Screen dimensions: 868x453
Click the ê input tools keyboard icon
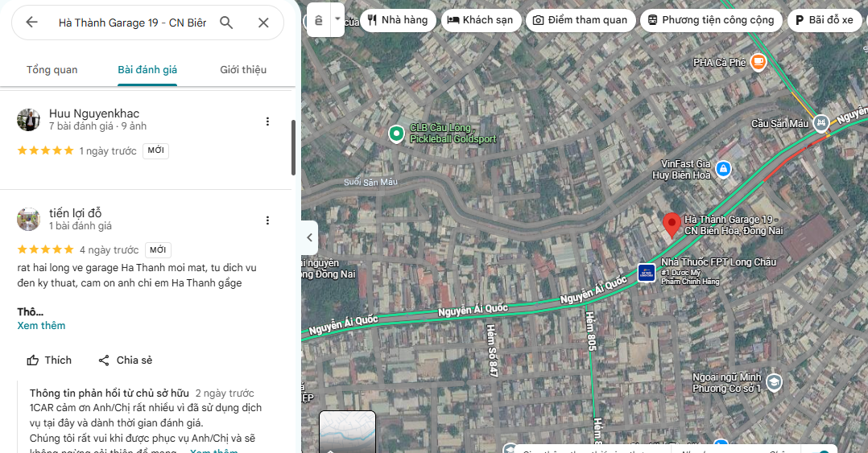click(318, 20)
